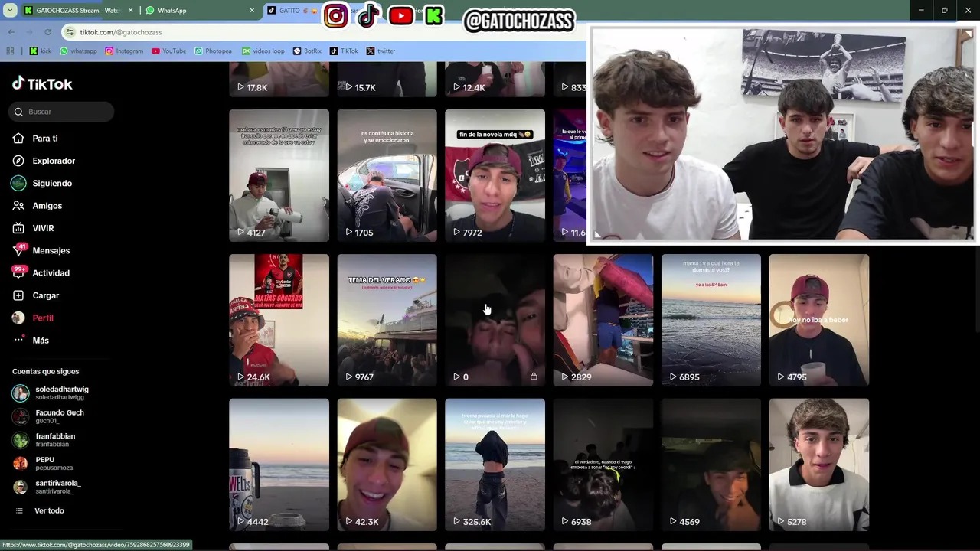Open the beach video with 4442 views

pos(279,465)
